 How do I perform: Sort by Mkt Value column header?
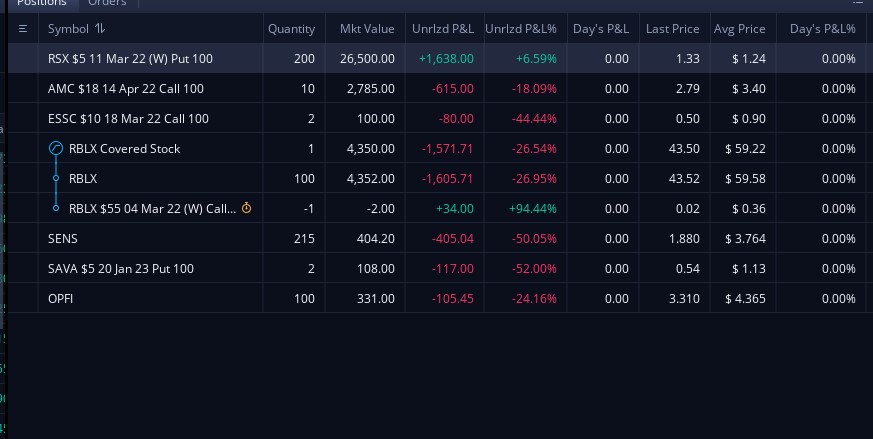(x=367, y=29)
